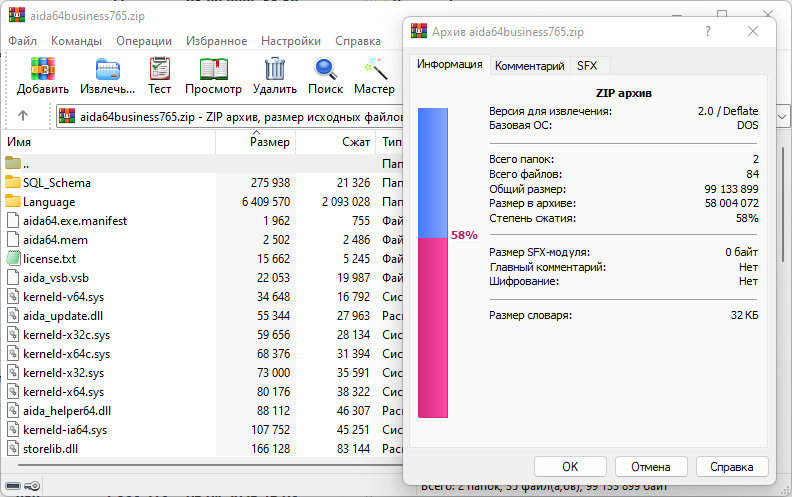Select the kerneld-x32.sys row
This screenshot has height=497, width=792.
(x=202, y=373)
